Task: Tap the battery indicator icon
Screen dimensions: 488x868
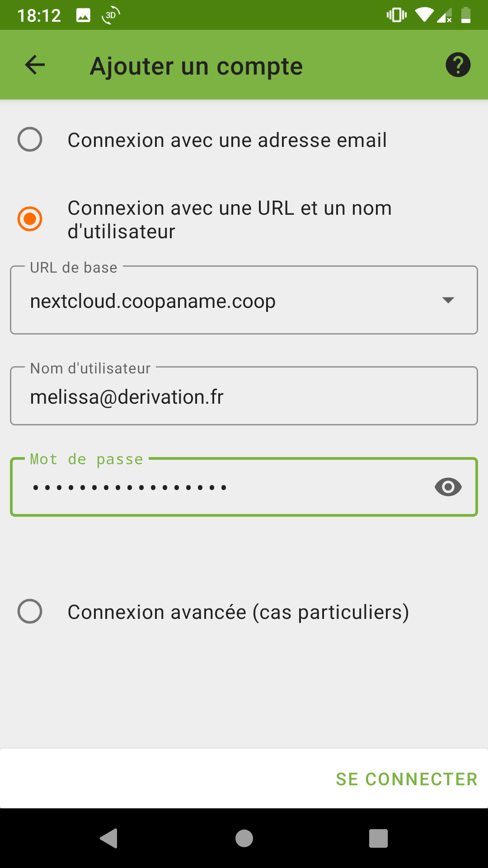Action: (x=466, y=15)
